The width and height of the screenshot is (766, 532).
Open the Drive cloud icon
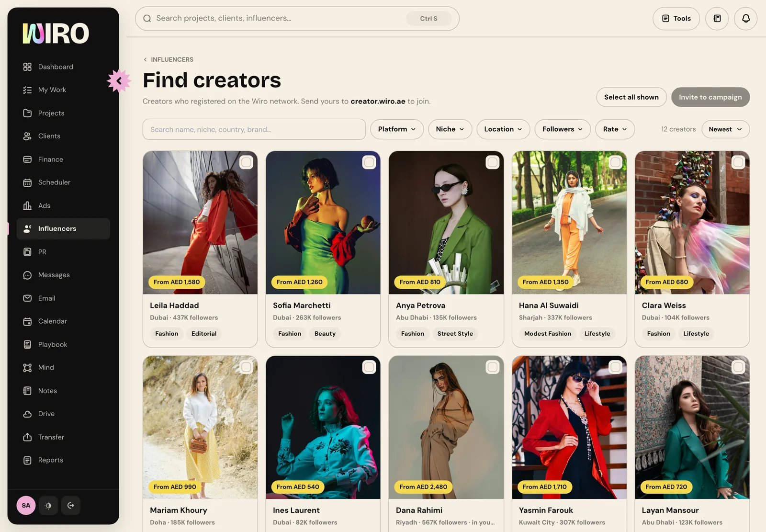[x=27, y=414]
